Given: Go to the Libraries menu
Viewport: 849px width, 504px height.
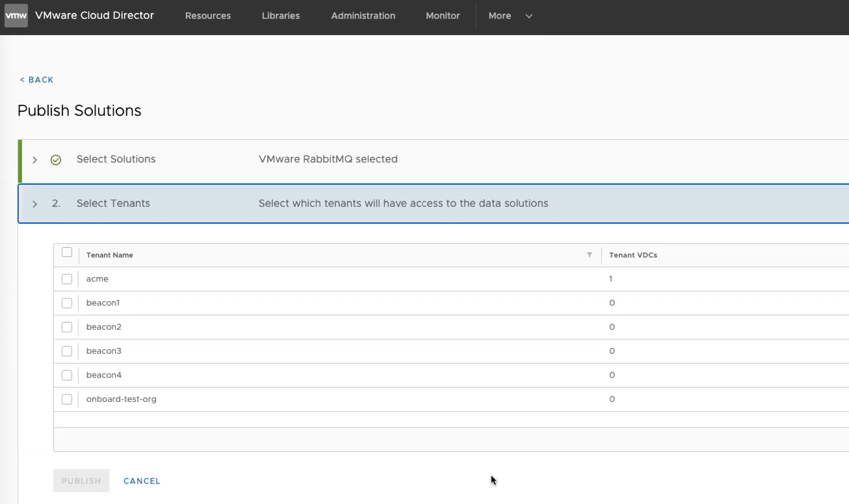Looking at the screenshot, I should pos(280,16).
